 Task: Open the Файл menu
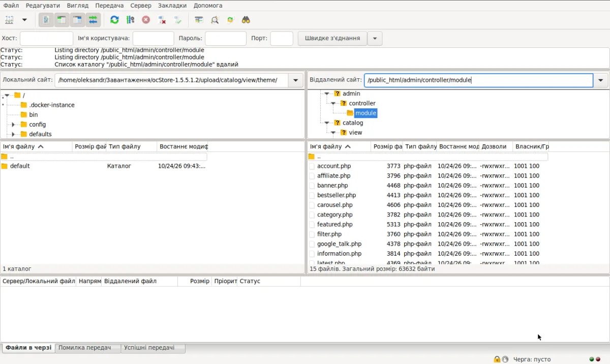[x=11, y=6]
